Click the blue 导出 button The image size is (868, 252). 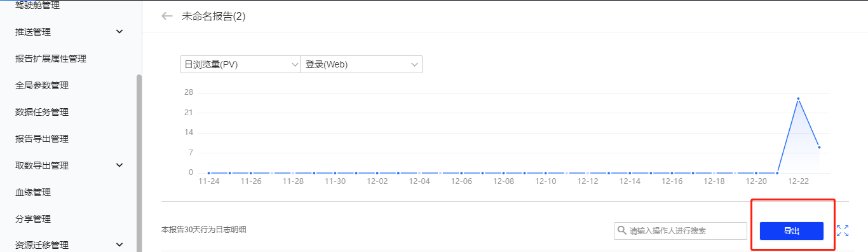[x=792, y=231]
